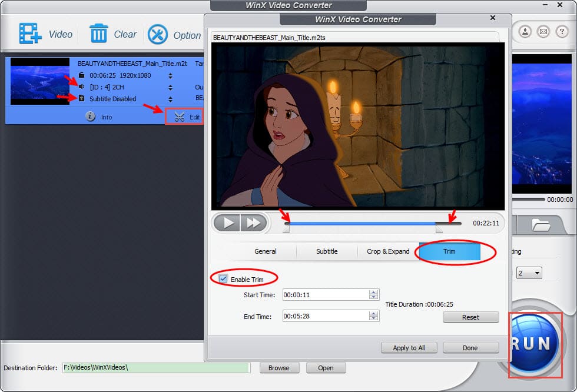
Task: Expand the video title selector arrows
Action: pos(170,75)
